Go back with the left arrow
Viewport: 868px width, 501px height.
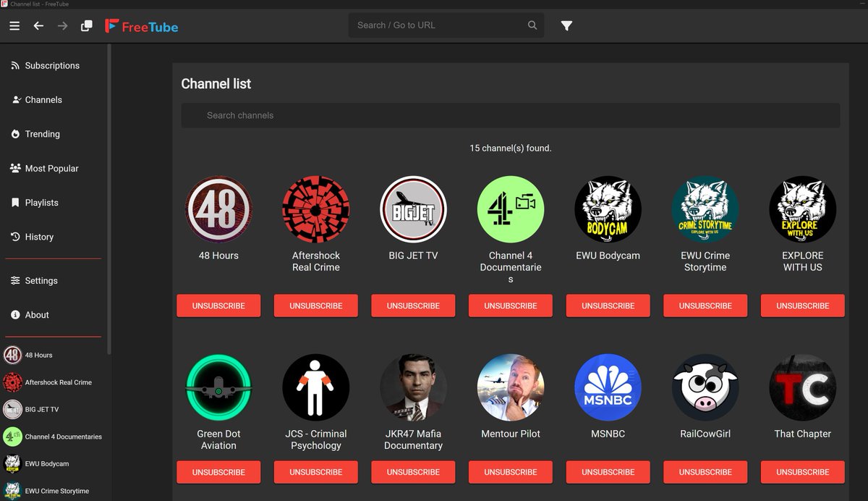[x=38, y=25]
